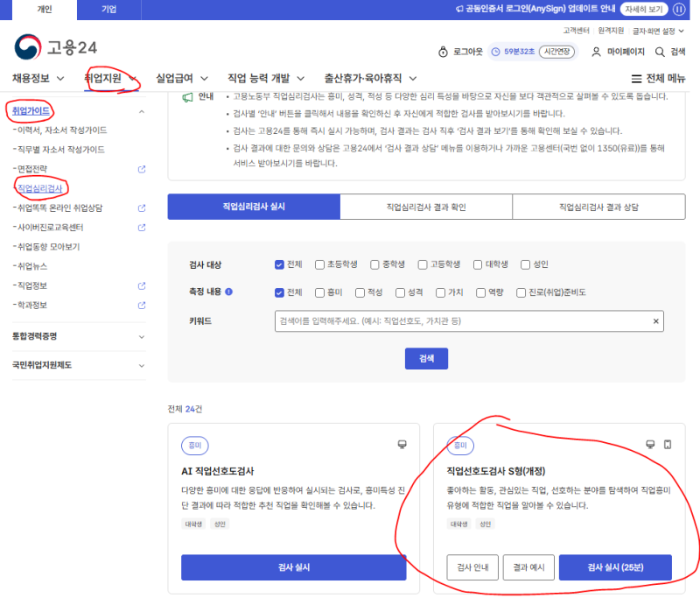The width and height of the screenshot is (700, 605).
Task: Click the session timer clock icon
Action: pos(495,52)
